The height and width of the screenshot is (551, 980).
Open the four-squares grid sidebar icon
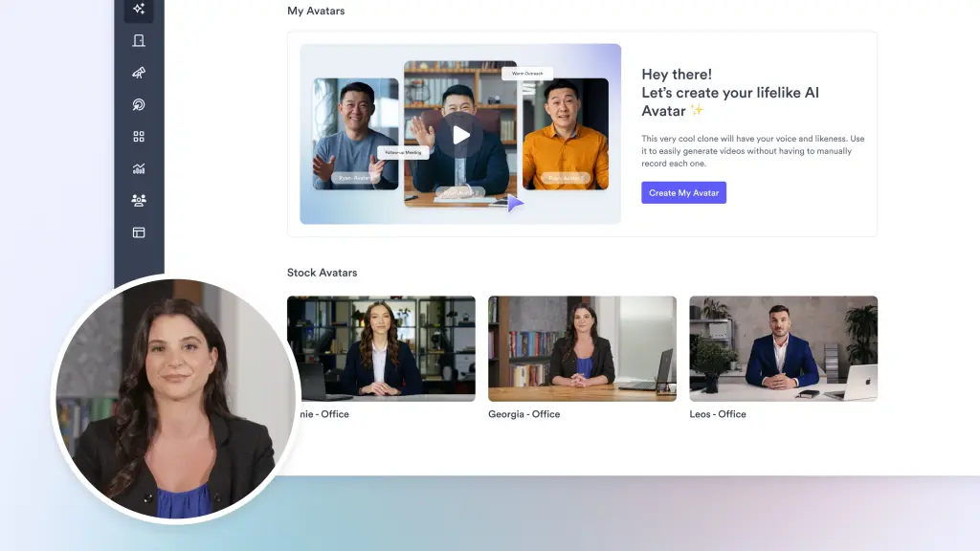pos(139,137)
